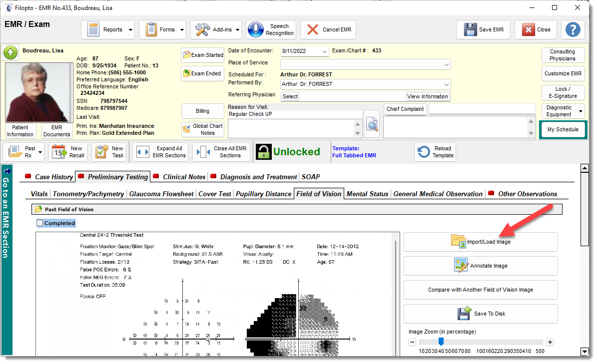This screenshot has height=364, width=597.
Task: Click Close All EMR Sections icon
Action: 203,152
